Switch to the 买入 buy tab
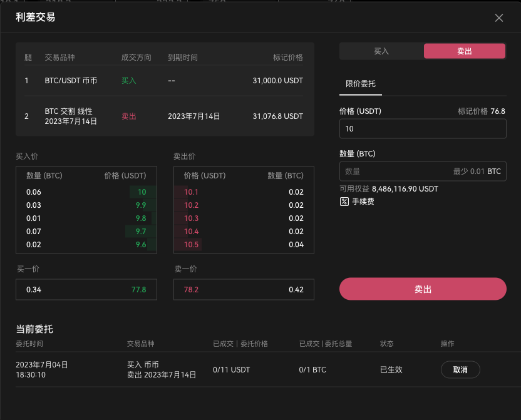521x420 pixels. click(x=381, y=51)
